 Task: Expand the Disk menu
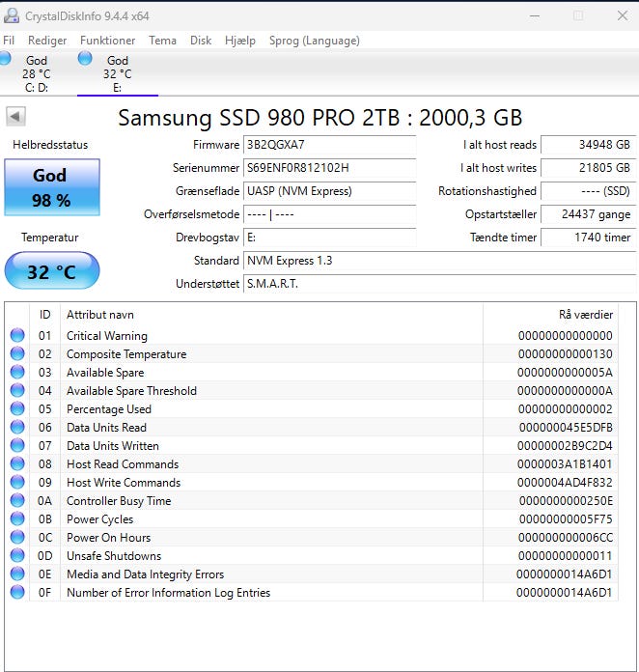pos(201,41)
